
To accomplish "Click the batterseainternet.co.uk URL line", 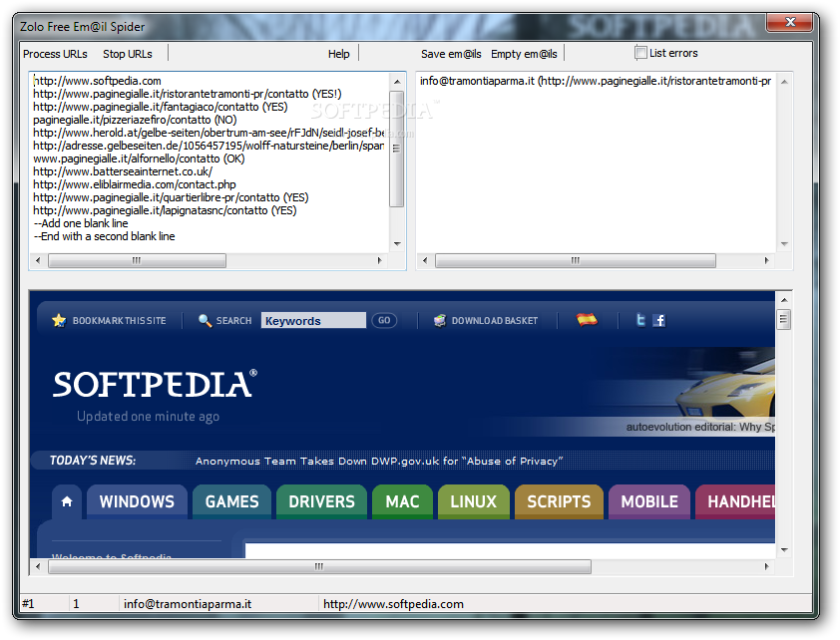I will pos(123,171).
